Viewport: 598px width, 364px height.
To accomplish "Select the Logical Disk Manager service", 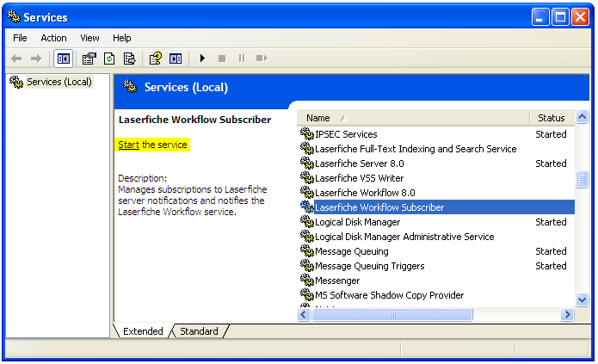I will tap(436, 222).
